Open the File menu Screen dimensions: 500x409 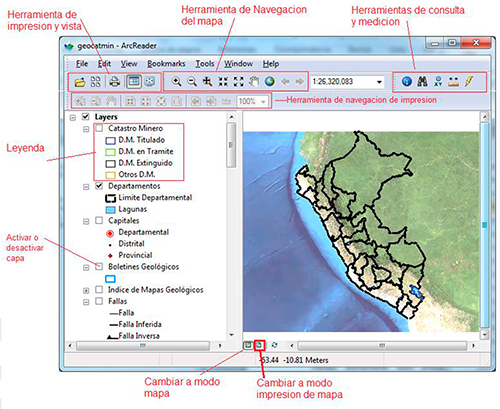click(82, 64)
